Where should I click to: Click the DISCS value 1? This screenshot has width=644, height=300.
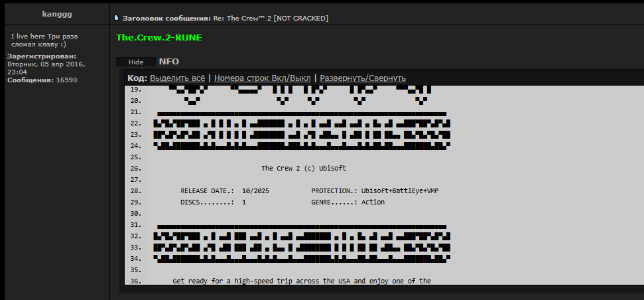point(244,202)
